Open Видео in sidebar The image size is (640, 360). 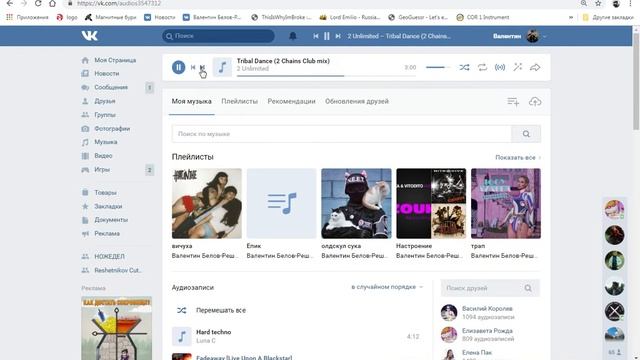(x=103, y=156)
